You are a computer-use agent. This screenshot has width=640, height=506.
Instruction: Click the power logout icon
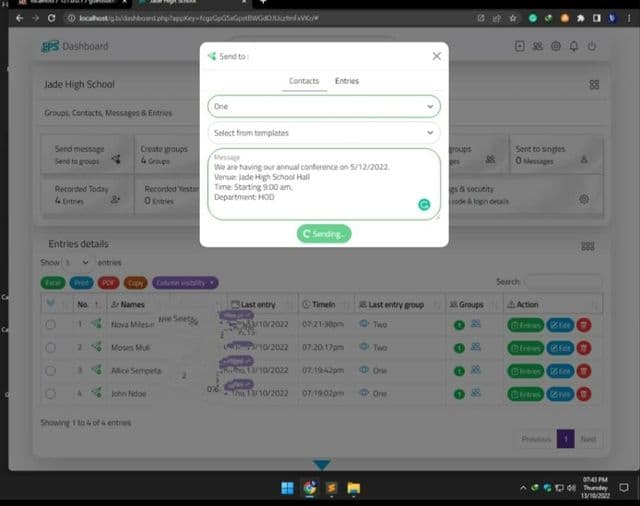[x=591, y=46]
